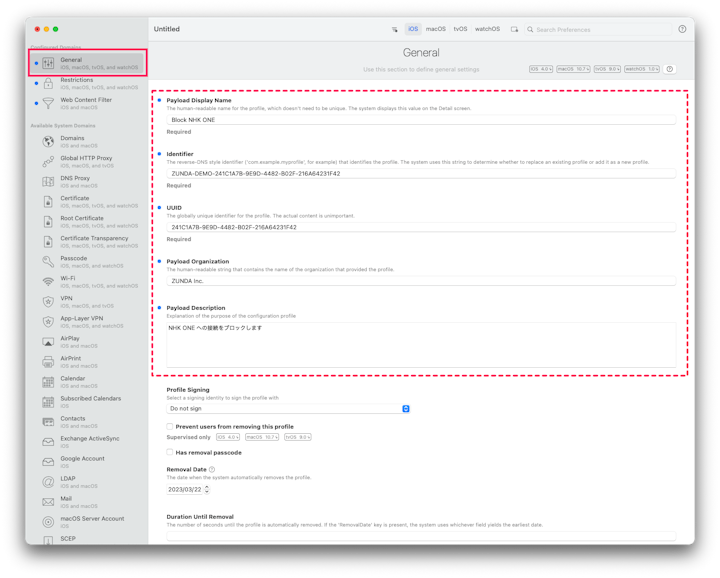Select the Subscribed Calendars icon
Screen dimensions: 720x578
(48, 402)
